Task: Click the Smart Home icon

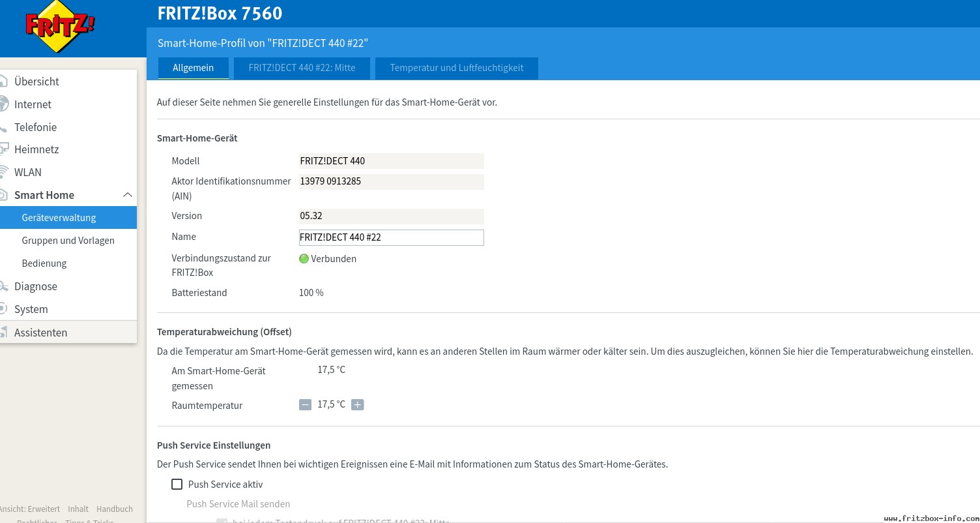Action: (x=3, y=195)
